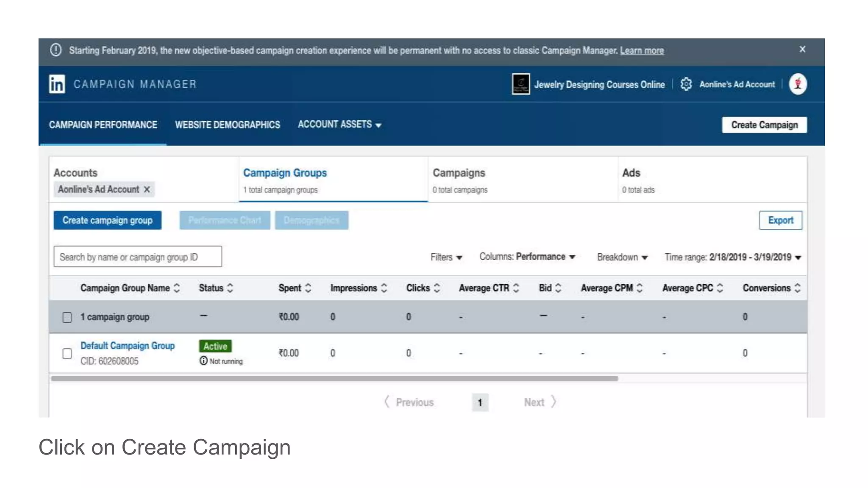Go to the Next page
The width and height of the screenshot is (868, 488).
[540, 402]
